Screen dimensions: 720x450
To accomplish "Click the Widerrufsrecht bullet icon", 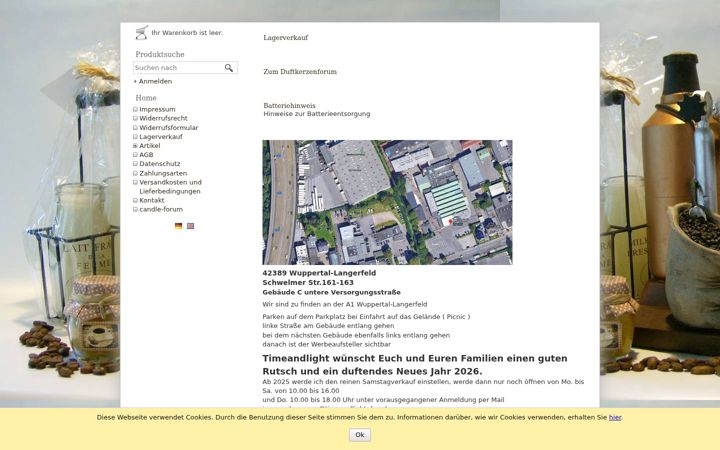I will 135,118.
